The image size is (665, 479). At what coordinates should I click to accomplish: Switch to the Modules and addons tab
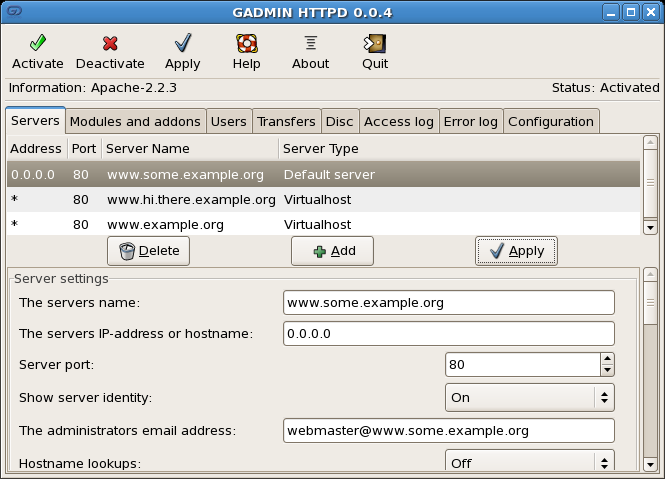click(135, 122)
